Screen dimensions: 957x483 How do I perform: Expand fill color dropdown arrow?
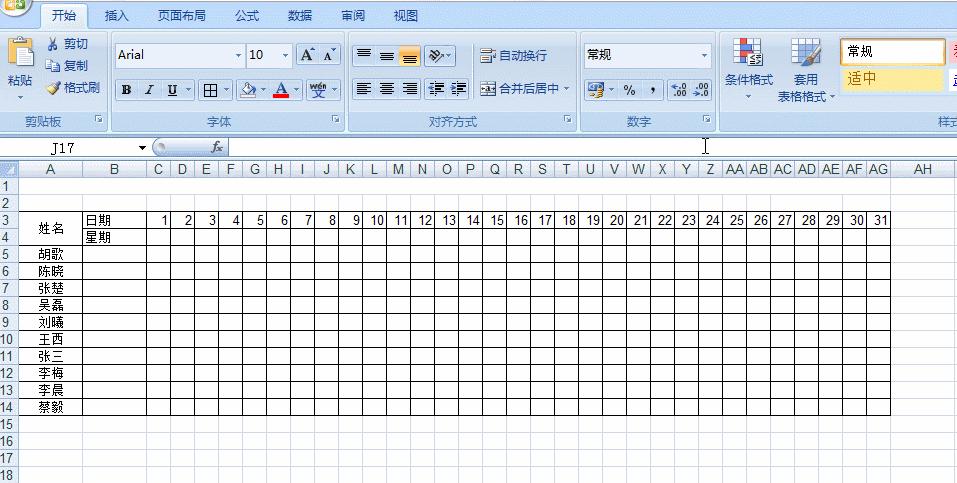click(x=264, y=90)
